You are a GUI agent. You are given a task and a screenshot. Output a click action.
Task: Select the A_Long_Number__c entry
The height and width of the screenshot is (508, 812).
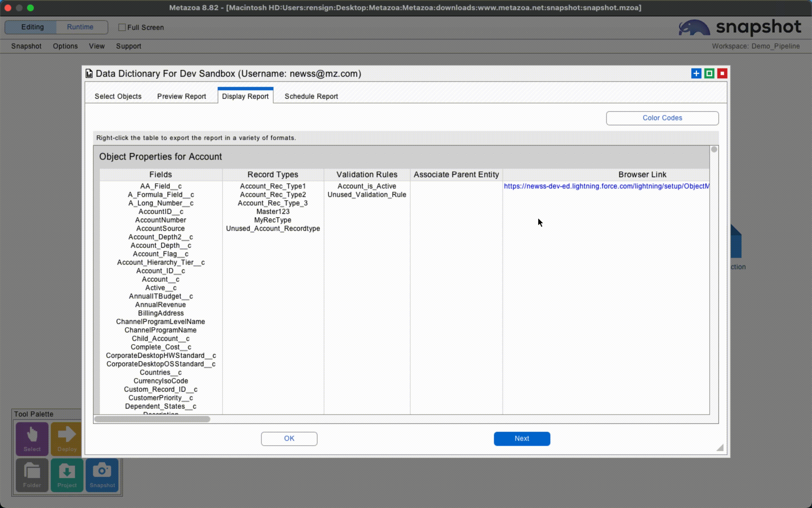point(161,203)
